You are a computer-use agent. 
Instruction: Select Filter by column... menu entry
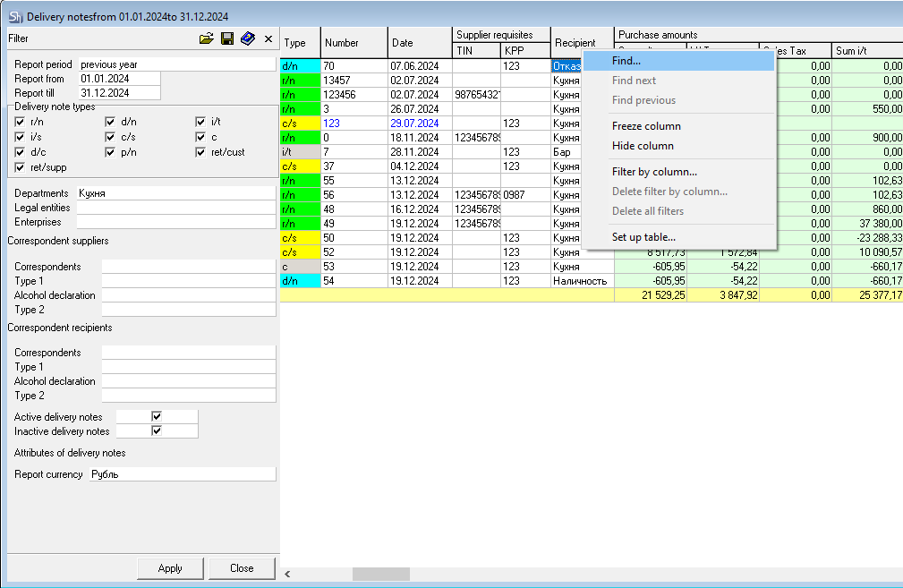click(x=654, y=172)
